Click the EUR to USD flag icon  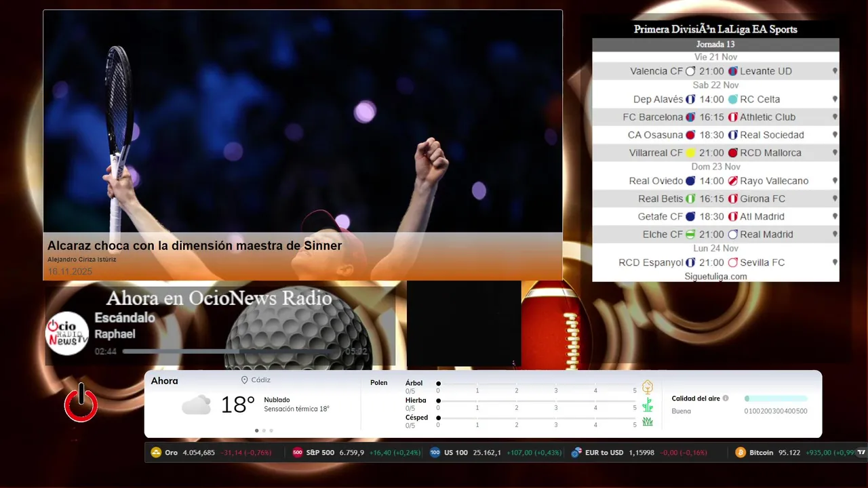click(x=576, y=453)
